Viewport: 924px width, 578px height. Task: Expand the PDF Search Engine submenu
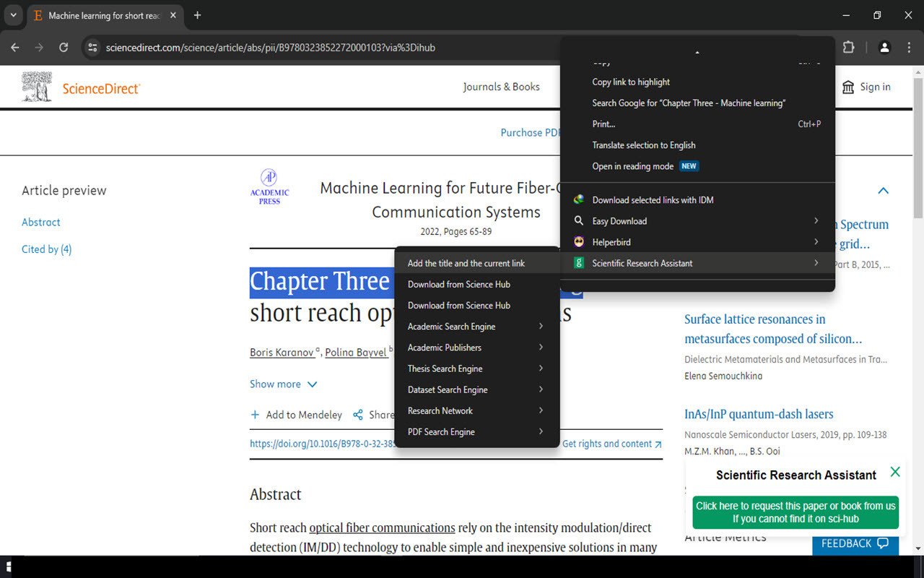tap(477, 432)
